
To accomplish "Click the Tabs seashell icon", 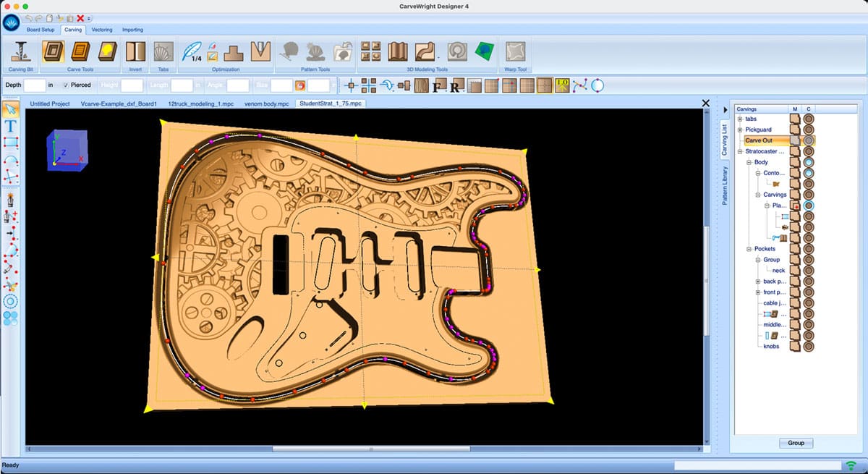I will [163, 52].
